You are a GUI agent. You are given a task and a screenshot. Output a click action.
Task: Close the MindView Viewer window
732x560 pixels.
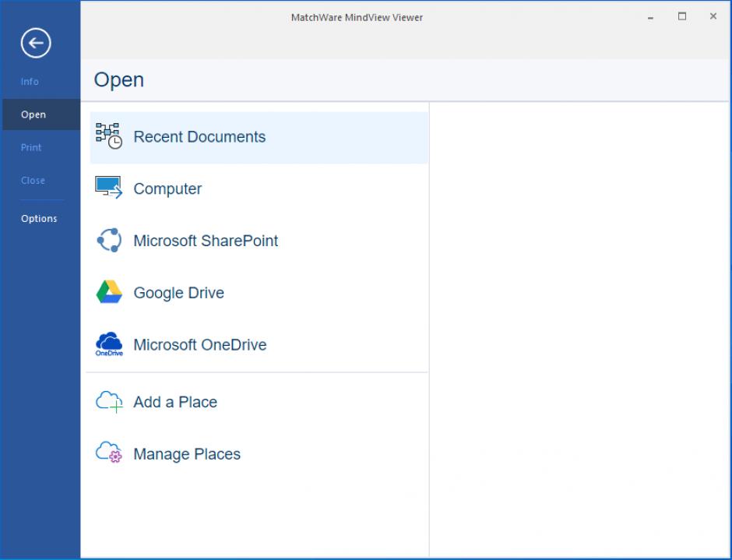(x=713, y=16)
